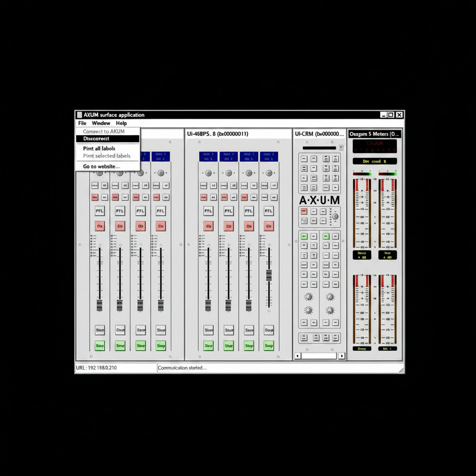
Task: Click upper-right rotary knob in lower CRM section
Action: pos(331,297)
